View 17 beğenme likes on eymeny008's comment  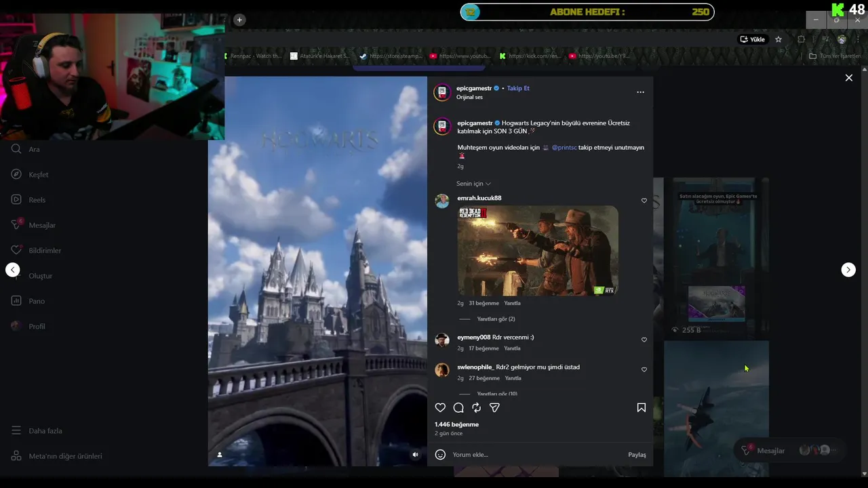coord(484,348)
